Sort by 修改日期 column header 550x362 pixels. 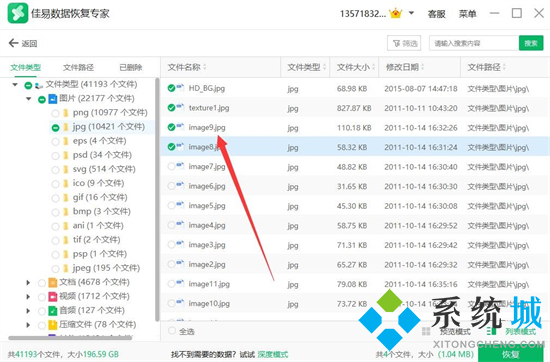pyautogui.click(x=405, y=67)
